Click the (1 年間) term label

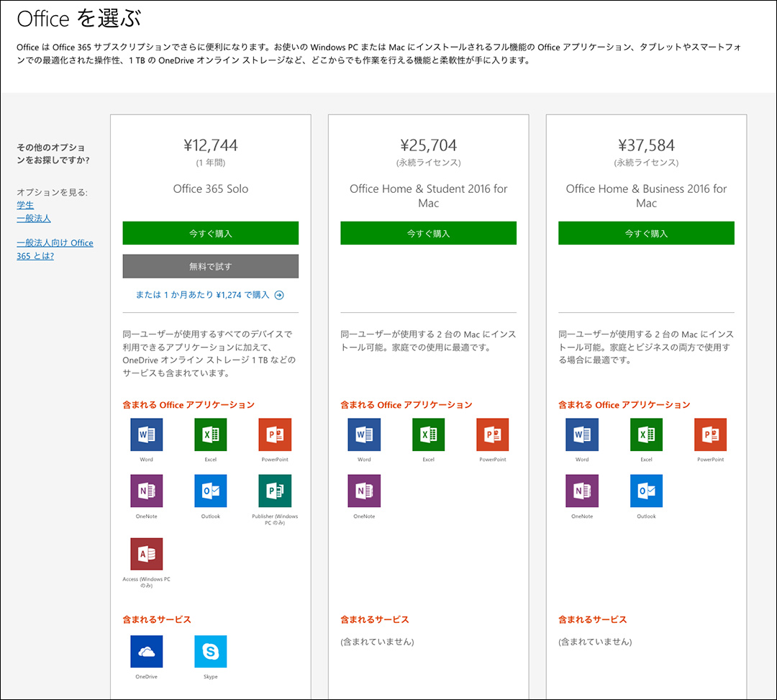coord(211,163)
